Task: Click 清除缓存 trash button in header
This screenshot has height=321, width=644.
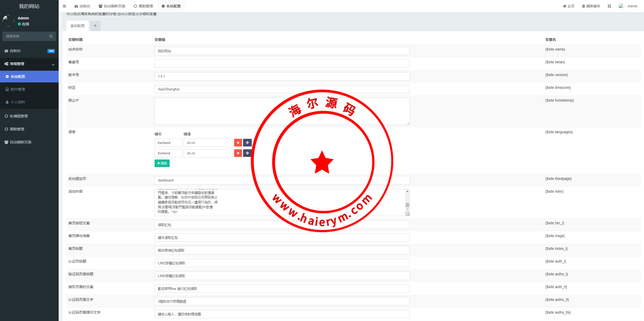Action: tap(591, 6)
